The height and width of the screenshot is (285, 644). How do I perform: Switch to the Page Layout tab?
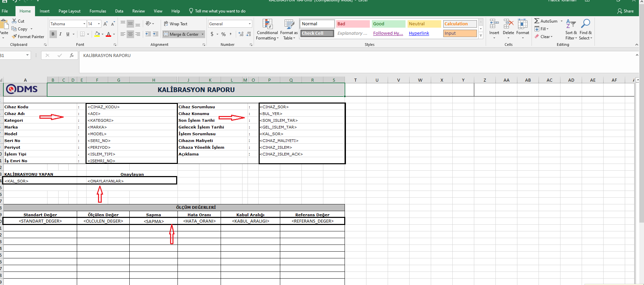69,11
